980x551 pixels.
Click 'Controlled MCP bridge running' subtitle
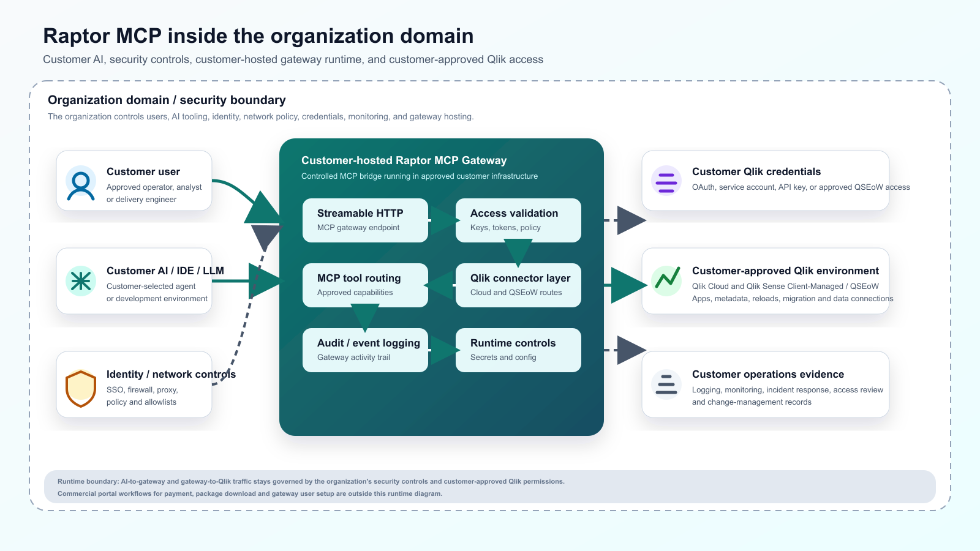click(x=420, y=176)
